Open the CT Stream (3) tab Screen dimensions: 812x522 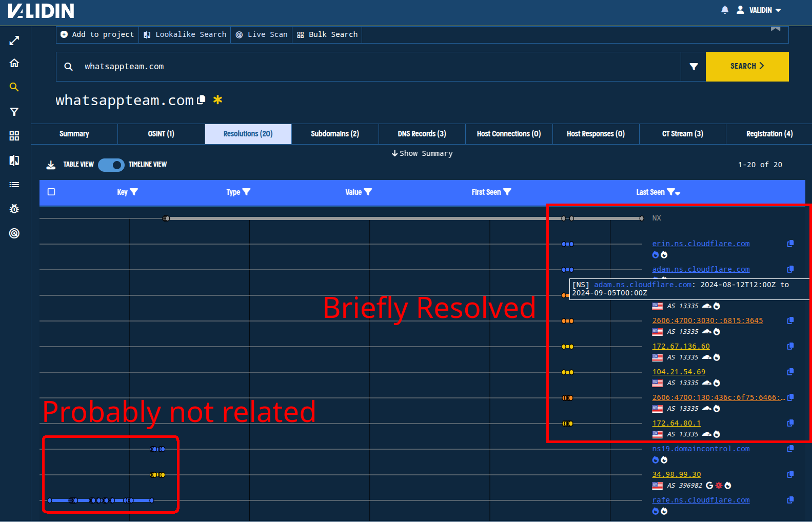pos(683,134)
